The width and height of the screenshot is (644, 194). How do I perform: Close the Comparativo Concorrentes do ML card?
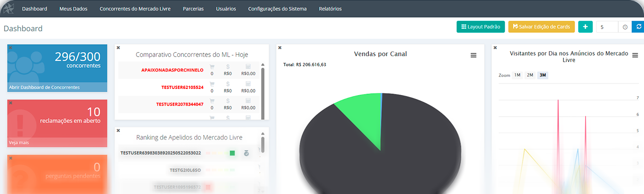click(118, 47)
